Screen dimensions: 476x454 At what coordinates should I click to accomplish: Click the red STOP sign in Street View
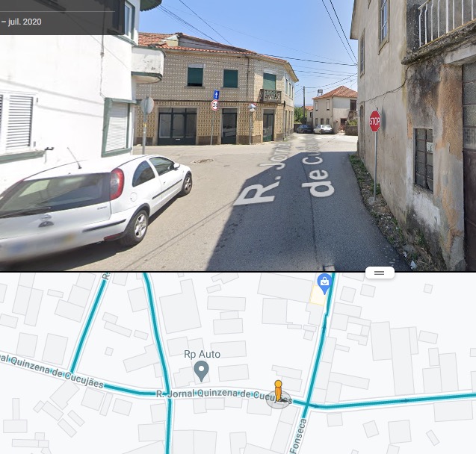point(374,121)
